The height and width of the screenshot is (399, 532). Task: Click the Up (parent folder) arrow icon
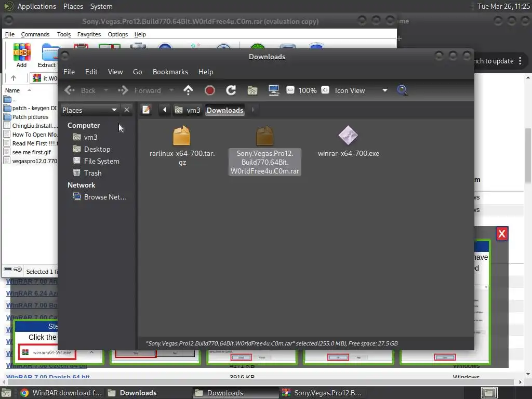pyautogui.click(x=188, y=90)
